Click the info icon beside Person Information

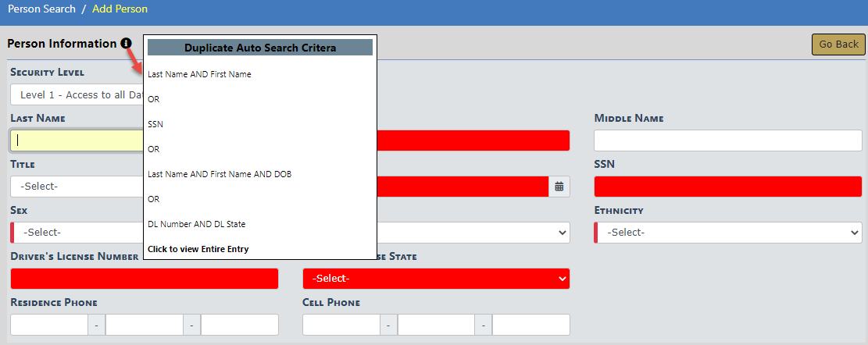pos(127,44)
